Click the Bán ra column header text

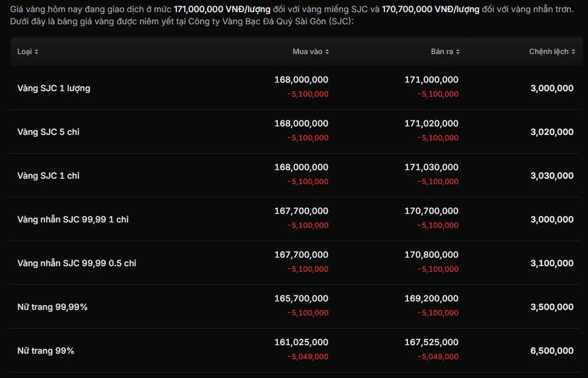click(x=441, y=52)
